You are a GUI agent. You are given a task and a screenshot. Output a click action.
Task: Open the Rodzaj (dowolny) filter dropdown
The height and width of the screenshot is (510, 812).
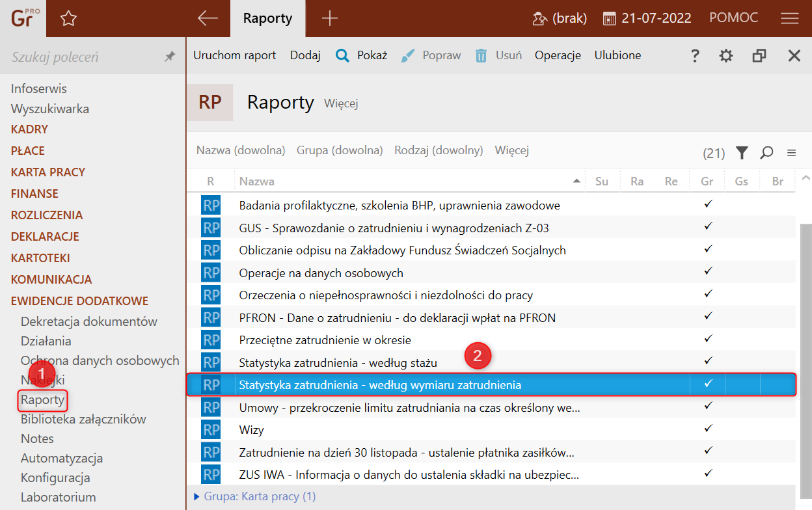[439, 150]
